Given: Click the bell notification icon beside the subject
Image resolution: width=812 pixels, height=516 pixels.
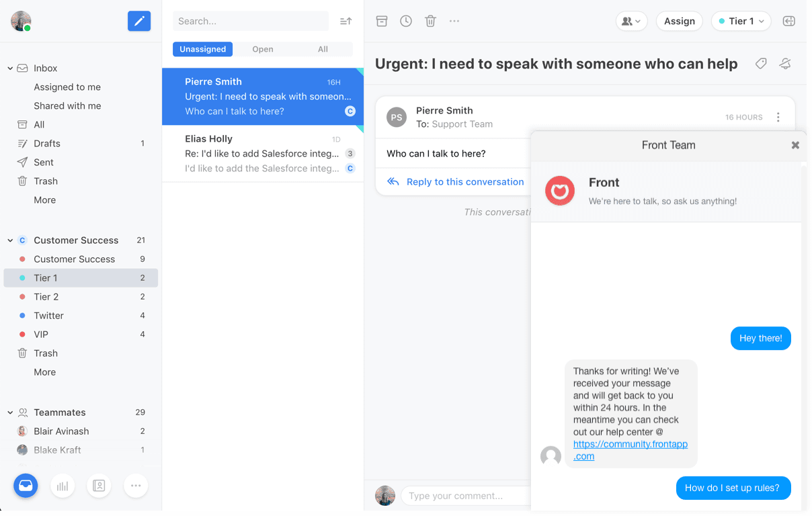Looking at the screenshot, I should pos(785,63).
